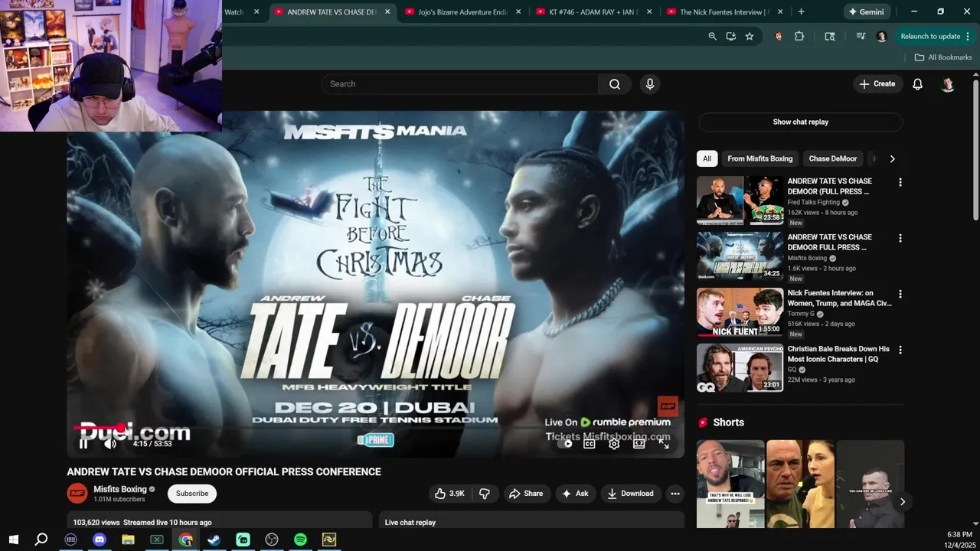Like the video with 3.9K thumbs up

click(x=449, y=494)
